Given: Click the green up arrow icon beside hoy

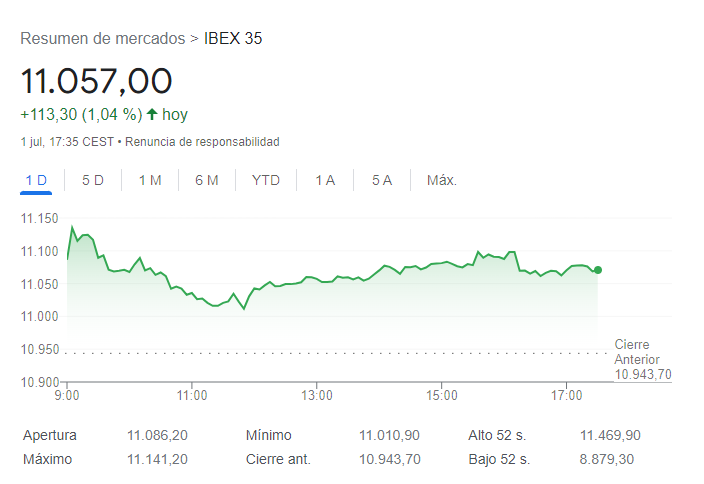Looking at the screenshot, I should tap(152, 114).
